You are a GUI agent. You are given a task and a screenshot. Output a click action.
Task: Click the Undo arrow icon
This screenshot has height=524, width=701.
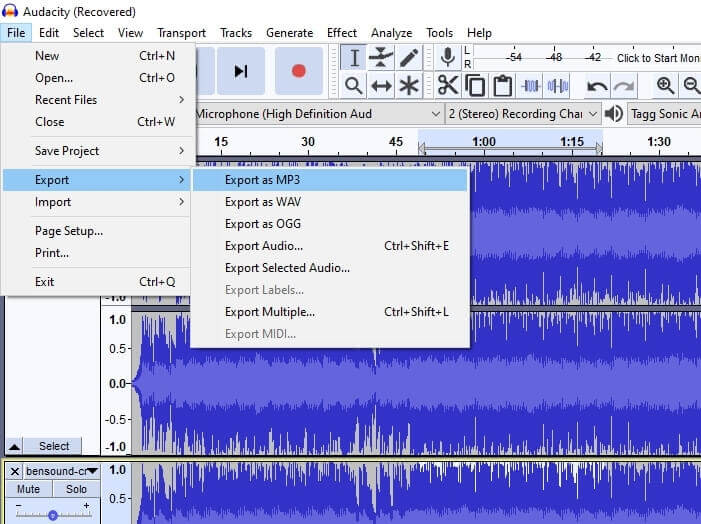[x=597, y=86]
